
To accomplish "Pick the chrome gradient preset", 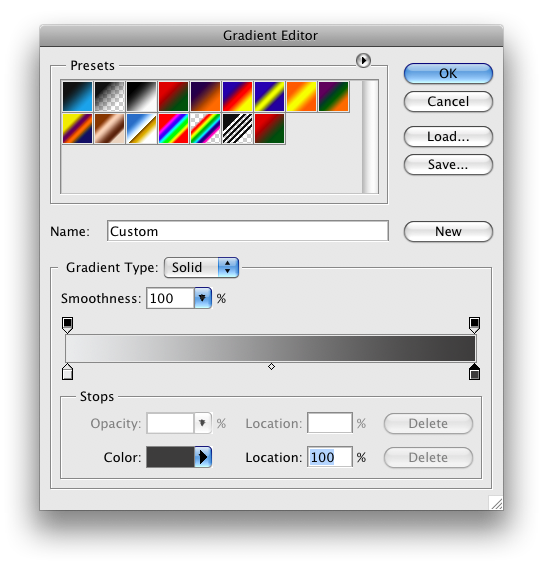I will point(141,128).
